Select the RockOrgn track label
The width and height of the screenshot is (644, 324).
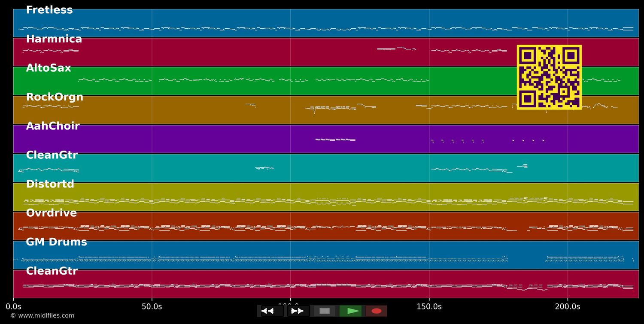point(55,97)
